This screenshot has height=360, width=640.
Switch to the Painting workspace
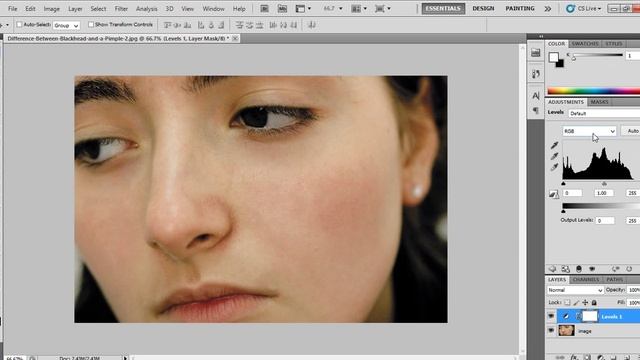pyautogui.click(x=520, y=9)
